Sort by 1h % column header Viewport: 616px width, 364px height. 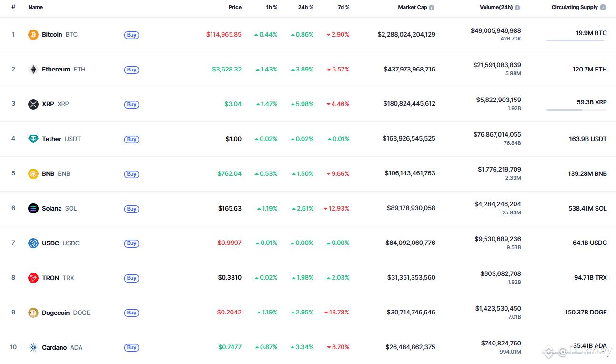tap(272, 8)
